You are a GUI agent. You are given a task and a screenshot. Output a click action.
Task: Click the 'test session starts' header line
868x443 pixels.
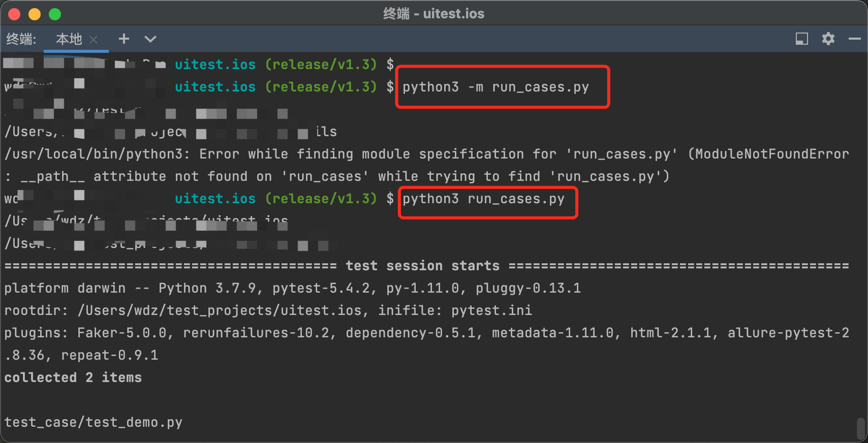pos(427,266)
